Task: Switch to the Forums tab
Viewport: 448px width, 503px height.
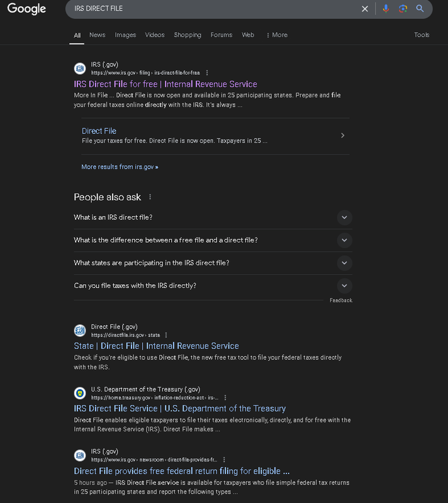Action: (x=221, y=35)
